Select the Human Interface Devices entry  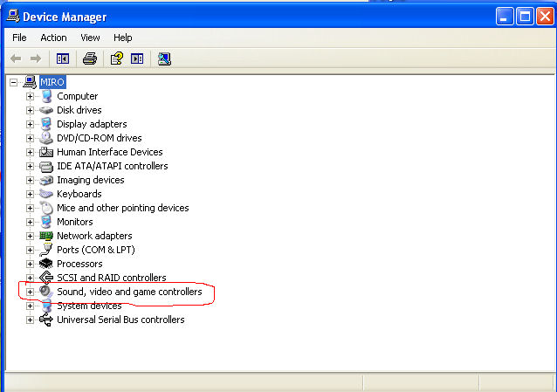click(109, 152)
